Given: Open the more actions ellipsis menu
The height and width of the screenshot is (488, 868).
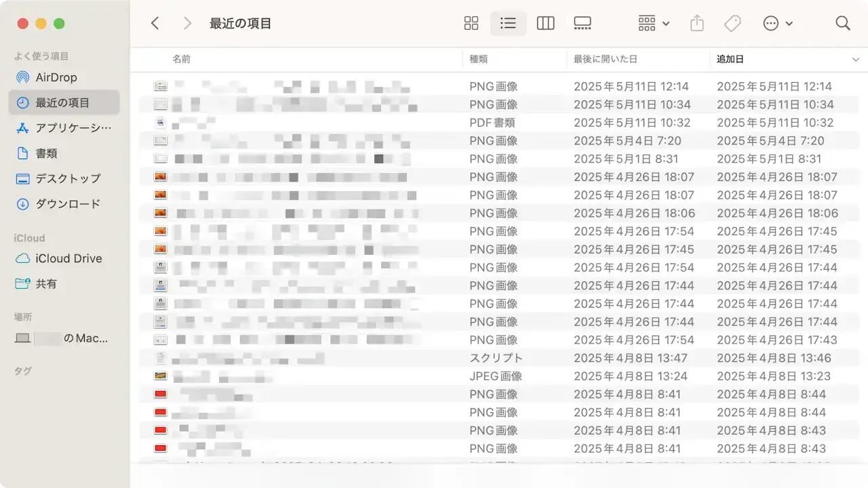Looking at the screenshot, I should pos(778,24).
